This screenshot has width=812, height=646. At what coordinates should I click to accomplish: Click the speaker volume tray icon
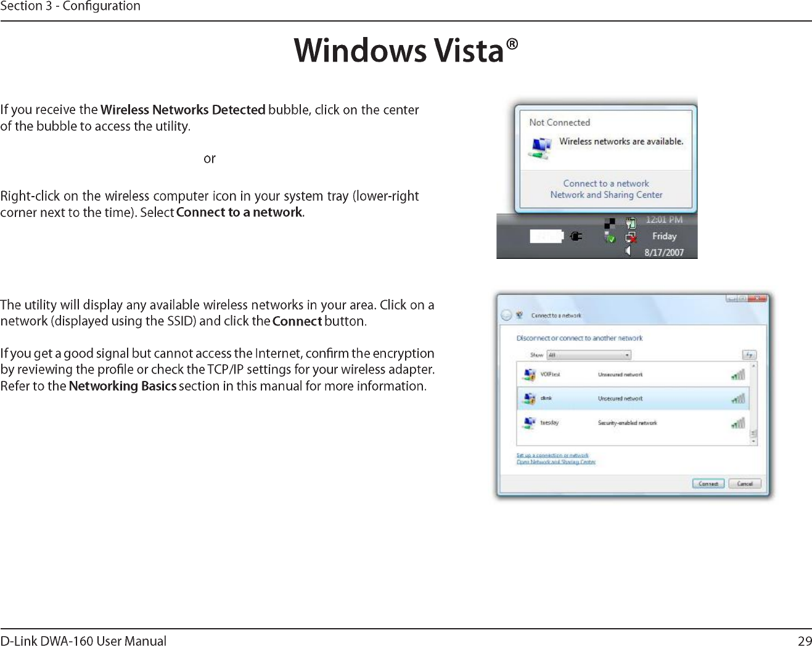point(628,251)
